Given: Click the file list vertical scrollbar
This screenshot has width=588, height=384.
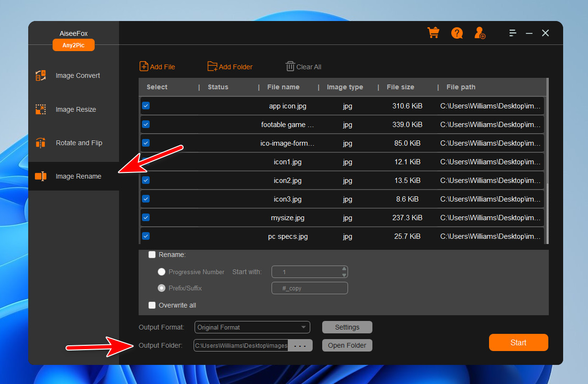Looking at the screenshot, I should click(x=547, y=161).
